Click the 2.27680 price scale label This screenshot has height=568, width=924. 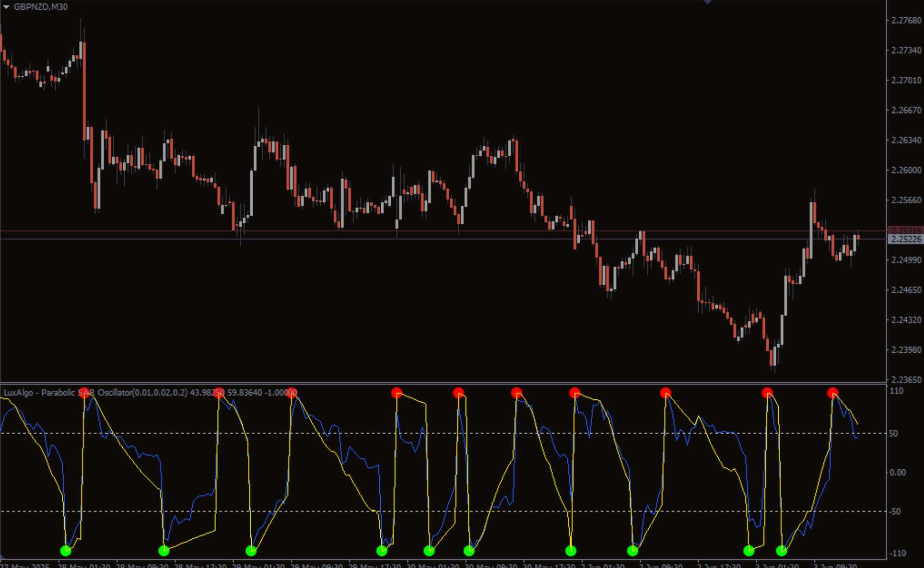[x=906, y=21]
